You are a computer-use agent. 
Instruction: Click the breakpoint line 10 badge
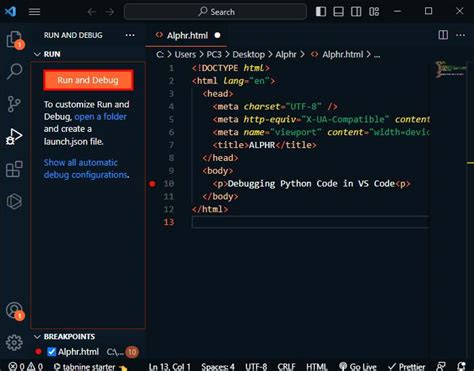point(132,352)
